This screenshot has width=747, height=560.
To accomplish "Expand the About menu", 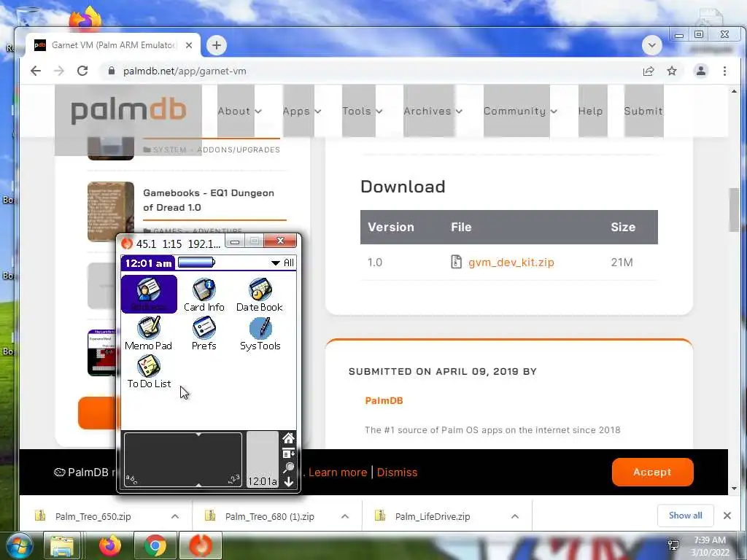I will (x=239, y=111).
